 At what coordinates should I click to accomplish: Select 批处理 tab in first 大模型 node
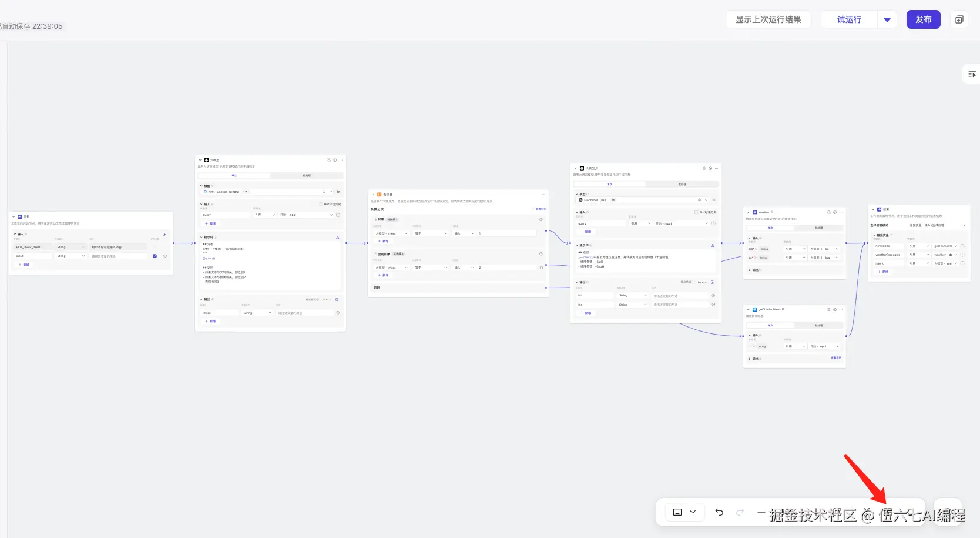307,175
